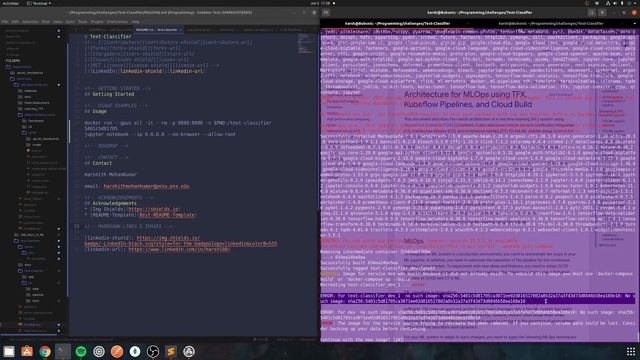Click the FOLDERS heading in Sublime sidebar

tap(13, 60)
